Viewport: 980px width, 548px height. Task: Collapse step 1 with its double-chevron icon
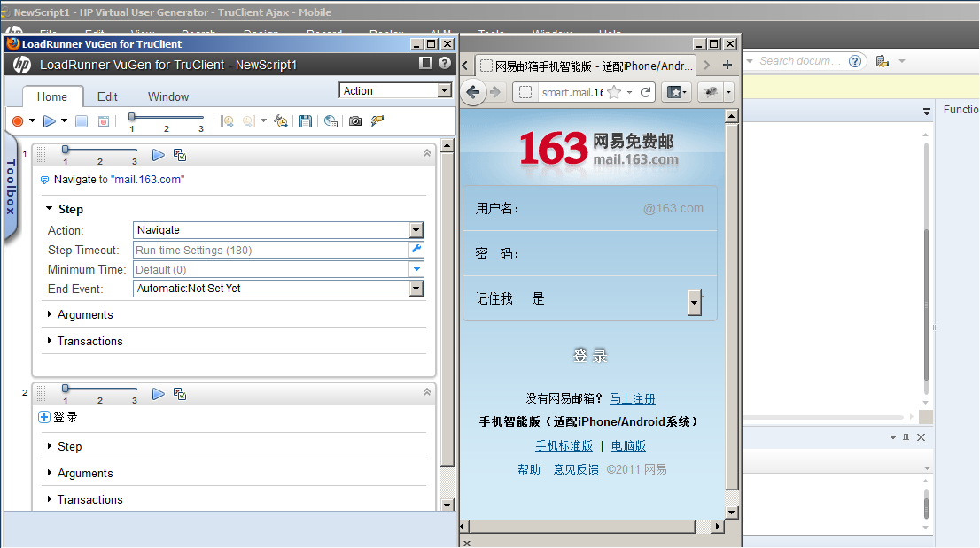427,153
